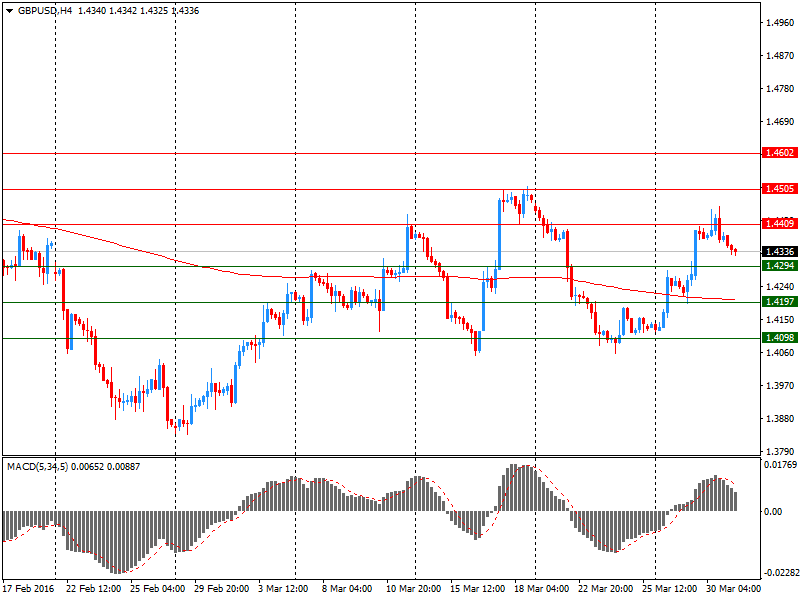Select the 22 Mar 20:00 time label
The height and width of the screenshot is (600, 800).
tap(606, 589)
